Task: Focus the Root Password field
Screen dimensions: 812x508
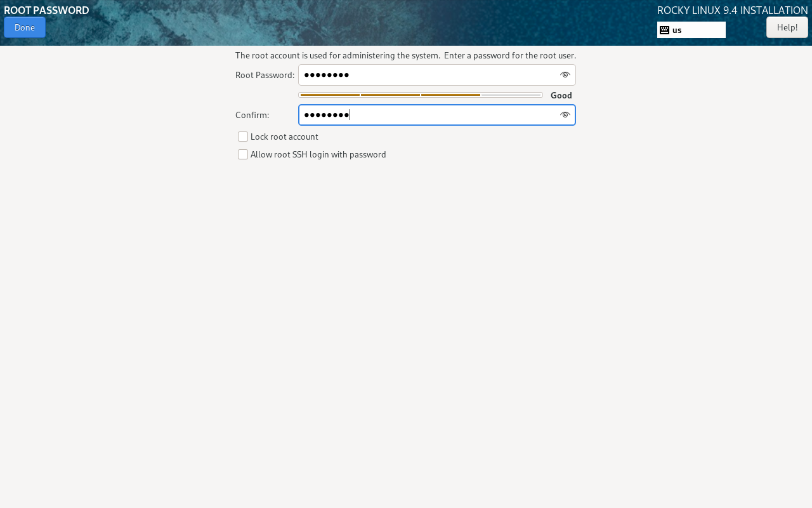Action: 436,75
